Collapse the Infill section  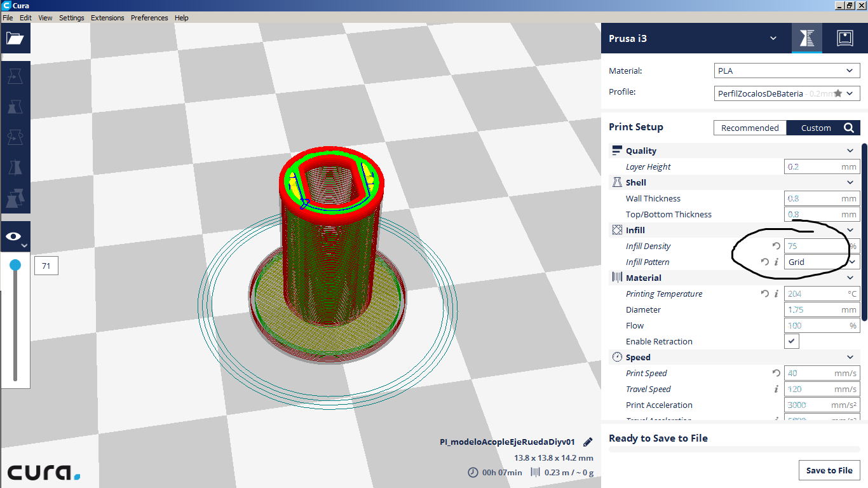(x=850, y=230)
